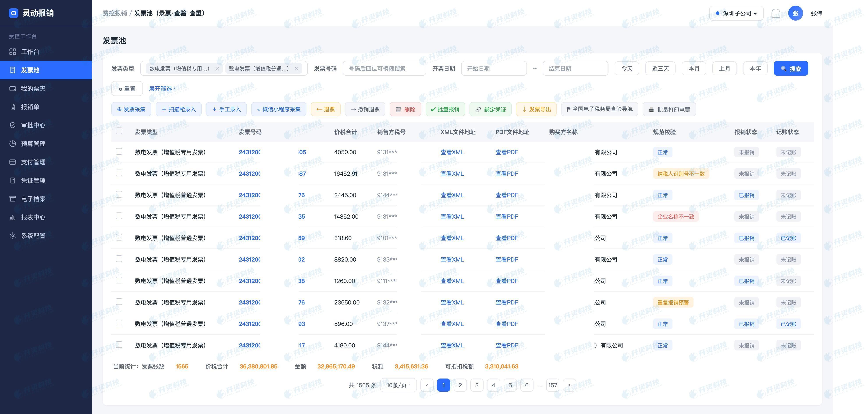Click the 重复报销预警 warning tag
The height and width of the screenshot is (414, 868).
(673, 303)
